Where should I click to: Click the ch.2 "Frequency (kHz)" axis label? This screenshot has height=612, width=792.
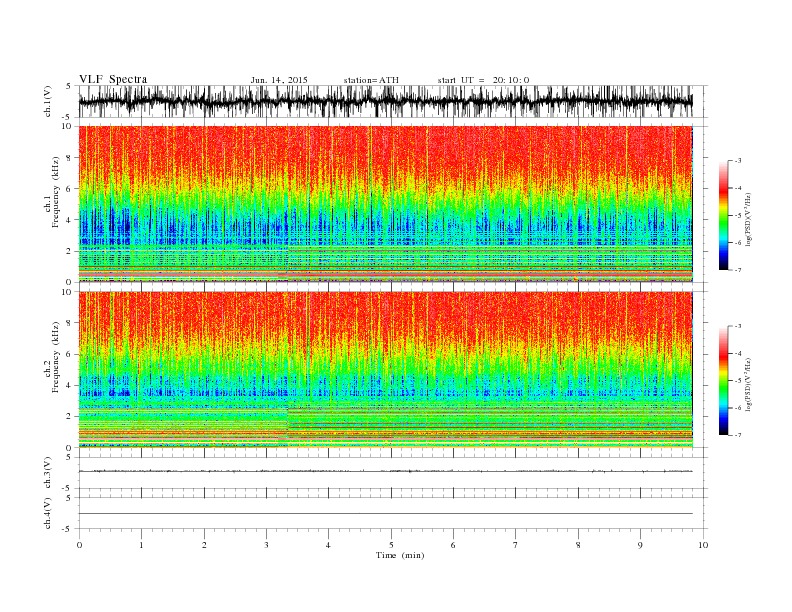coord(56,357)
